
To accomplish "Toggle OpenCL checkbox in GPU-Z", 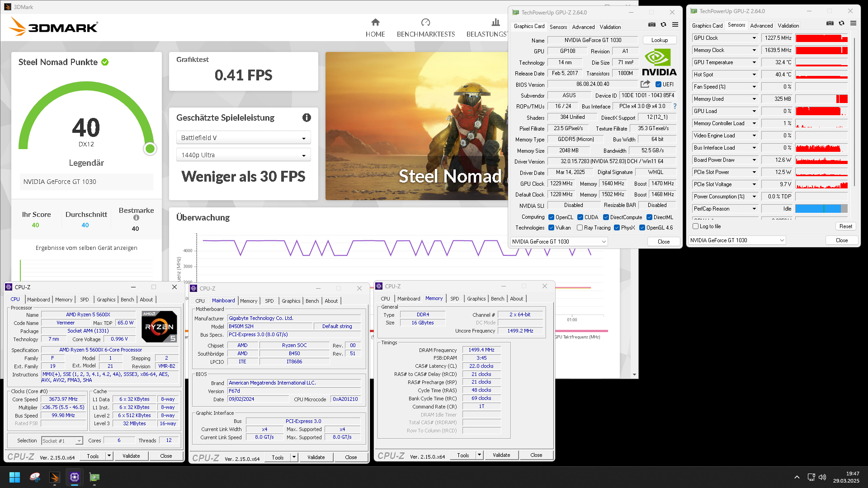I will click(x=551, y=217).
